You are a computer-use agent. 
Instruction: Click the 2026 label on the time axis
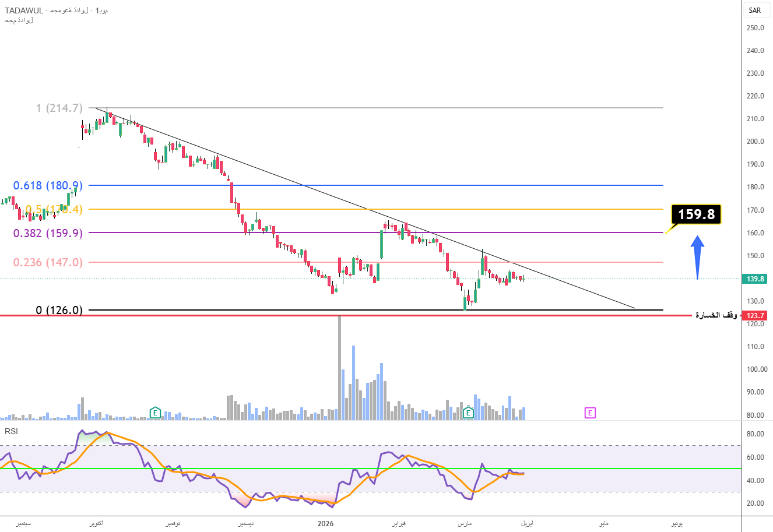[325, 524]
